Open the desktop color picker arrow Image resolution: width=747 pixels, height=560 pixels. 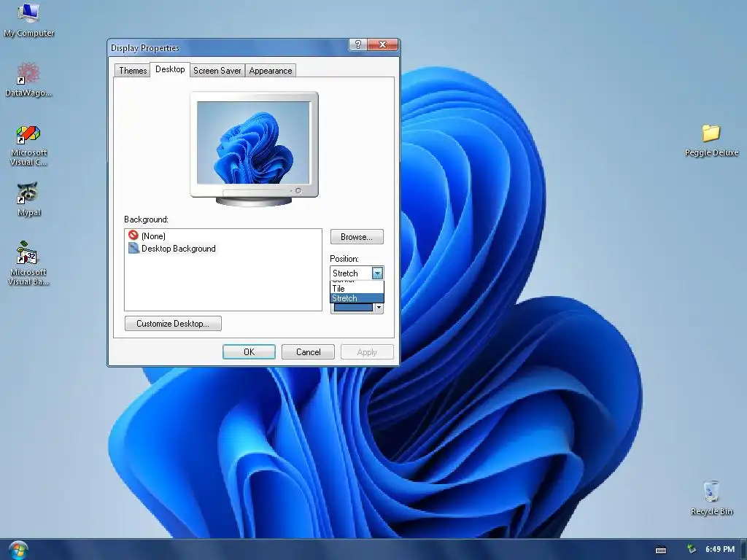click(x=379, y=308)
